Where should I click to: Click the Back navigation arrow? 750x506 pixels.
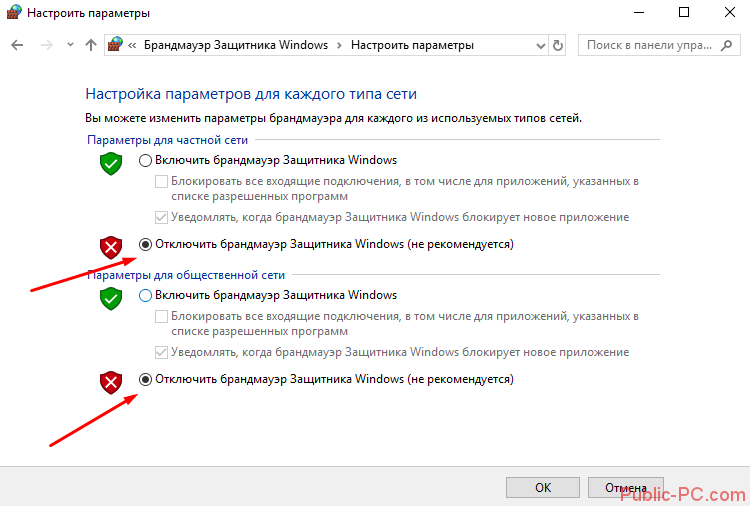point(17,45)
